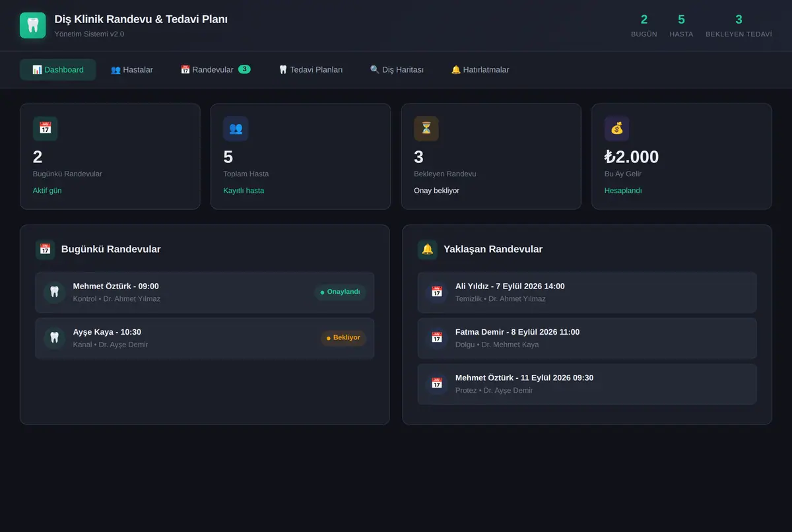
Task: Click the Onaylandı status badge
Action: click(340, 292)
